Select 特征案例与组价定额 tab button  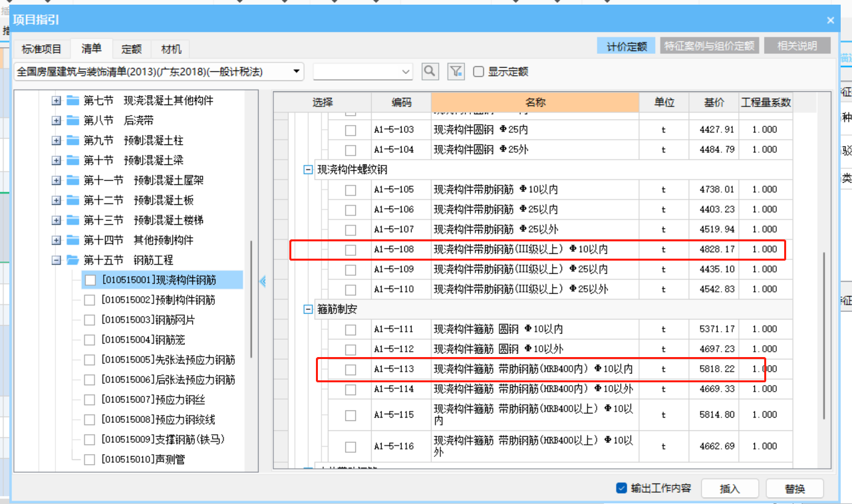[x=709, y=46]
